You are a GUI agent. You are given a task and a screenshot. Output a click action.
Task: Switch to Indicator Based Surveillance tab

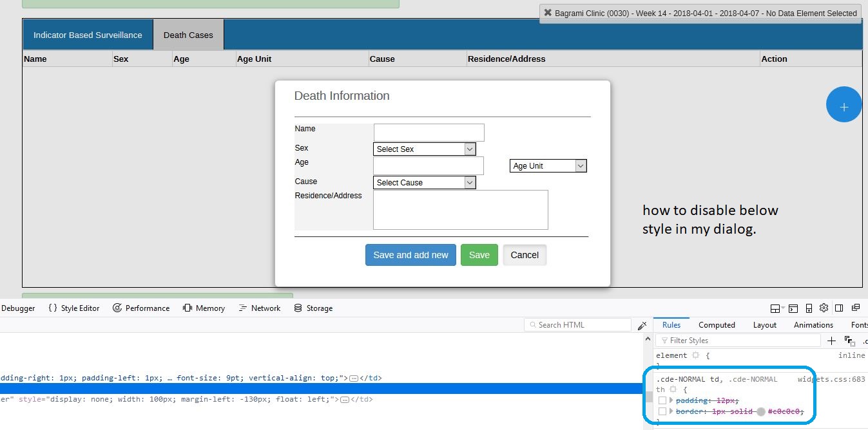[87, 35]
